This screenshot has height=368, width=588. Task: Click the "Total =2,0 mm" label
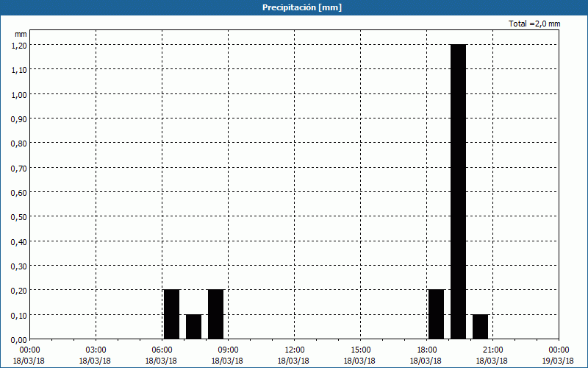tap(534, 24)
